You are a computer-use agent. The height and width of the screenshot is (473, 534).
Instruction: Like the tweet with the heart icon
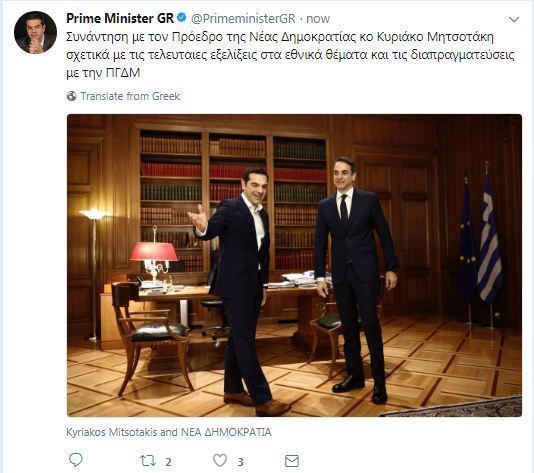click(x=220, y=460)
